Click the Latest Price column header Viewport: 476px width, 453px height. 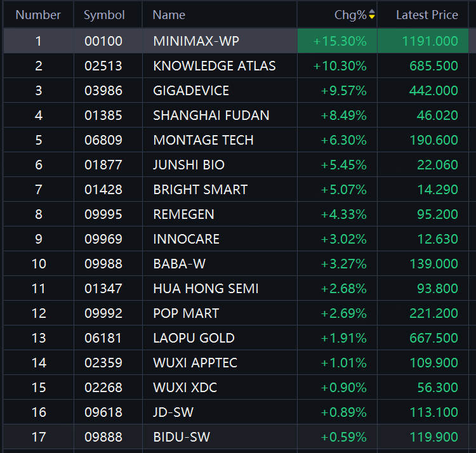427,15
